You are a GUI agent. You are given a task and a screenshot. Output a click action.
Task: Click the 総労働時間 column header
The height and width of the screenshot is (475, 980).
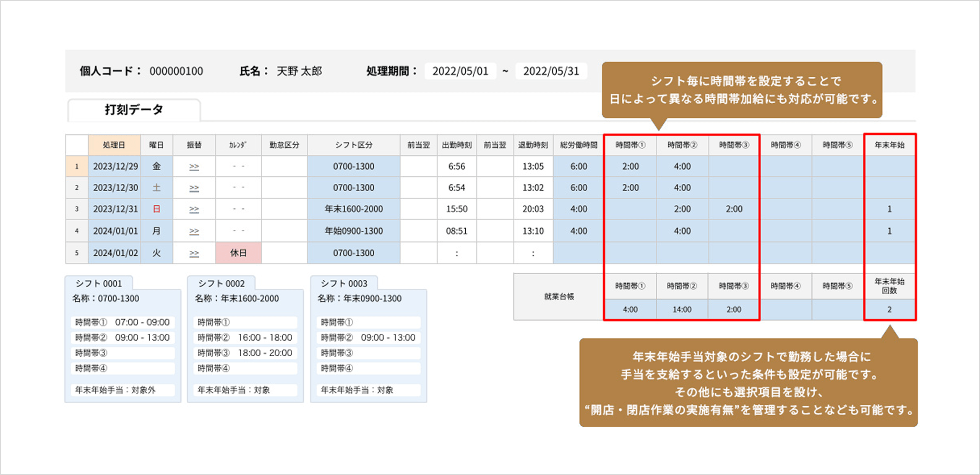click(579, 145)
